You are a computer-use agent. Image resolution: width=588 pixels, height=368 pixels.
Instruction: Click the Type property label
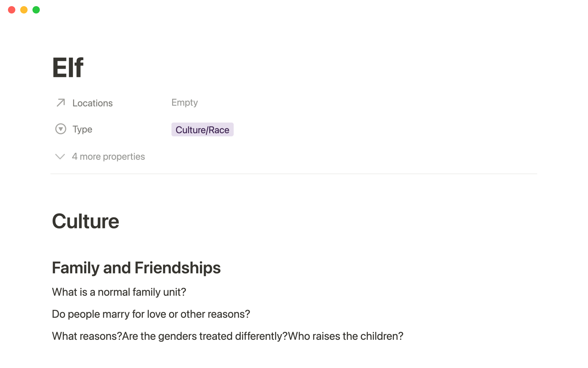tap(82, 129)
